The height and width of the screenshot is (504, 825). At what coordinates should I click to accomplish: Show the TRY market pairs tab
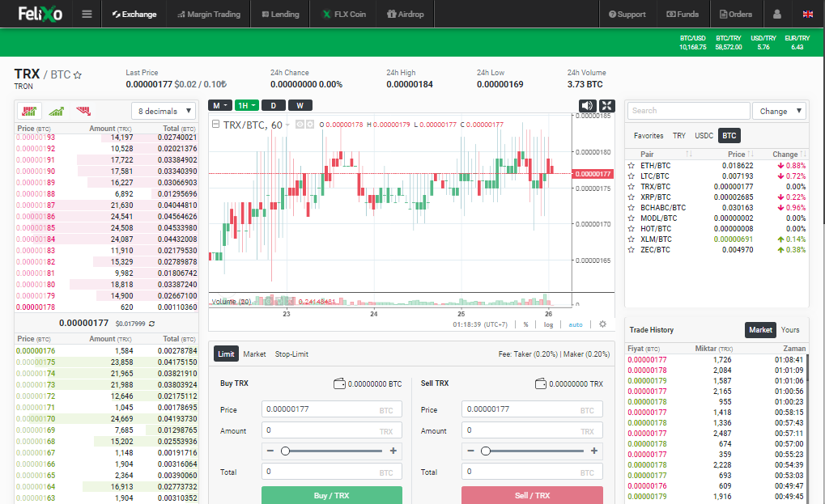coord(678,136)
